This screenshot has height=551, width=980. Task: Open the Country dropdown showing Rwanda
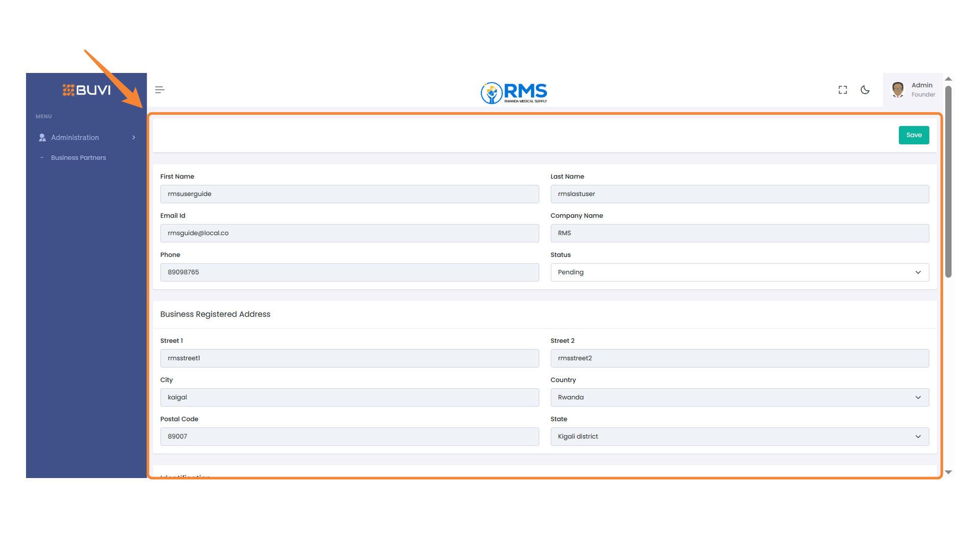[x=739, y=397]
